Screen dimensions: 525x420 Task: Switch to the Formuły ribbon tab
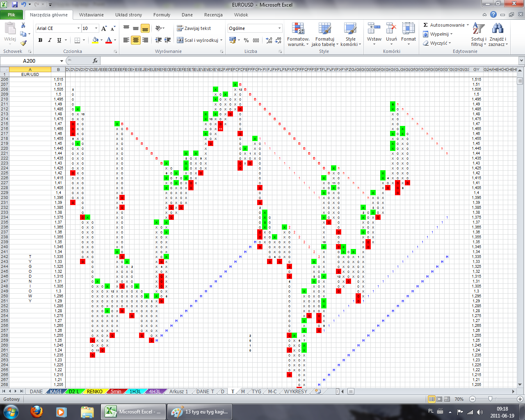(x=162, y=15)
